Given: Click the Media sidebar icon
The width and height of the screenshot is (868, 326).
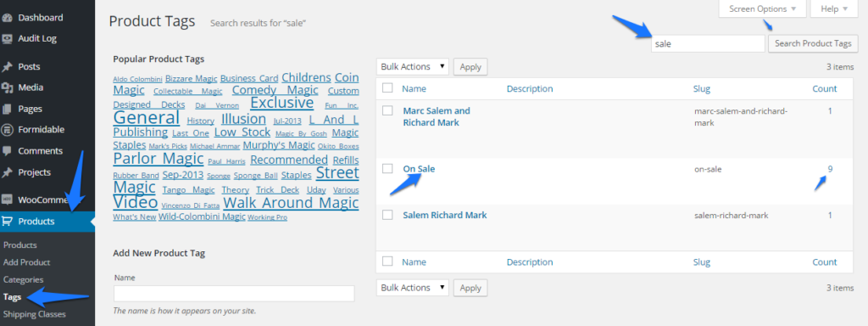Looking at the screenshot, I should click(x=7, y=87).
